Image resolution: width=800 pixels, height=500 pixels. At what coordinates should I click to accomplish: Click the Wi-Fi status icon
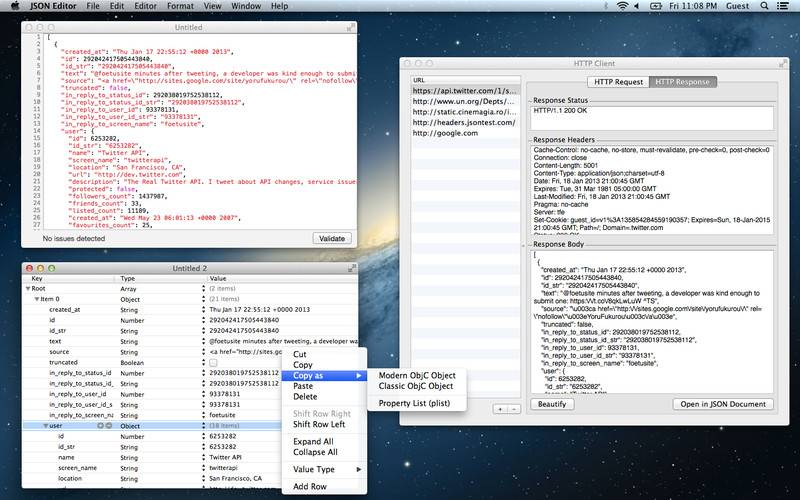[623, 6]
